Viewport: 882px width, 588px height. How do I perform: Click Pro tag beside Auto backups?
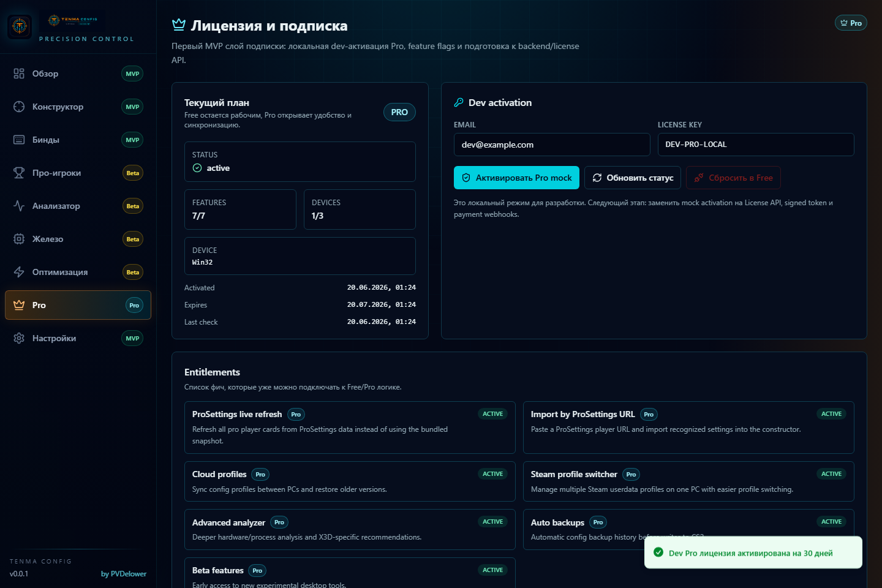(x=598, y=522)
